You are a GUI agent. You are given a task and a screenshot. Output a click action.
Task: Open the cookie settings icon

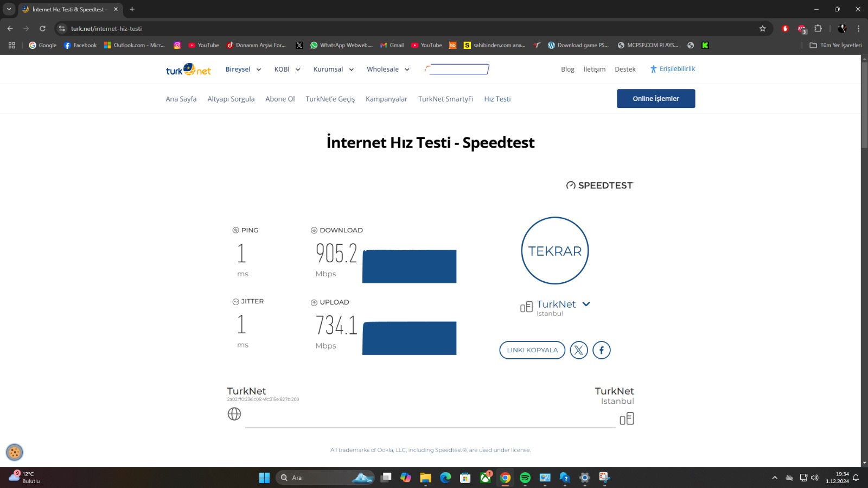tap(15, 452)
